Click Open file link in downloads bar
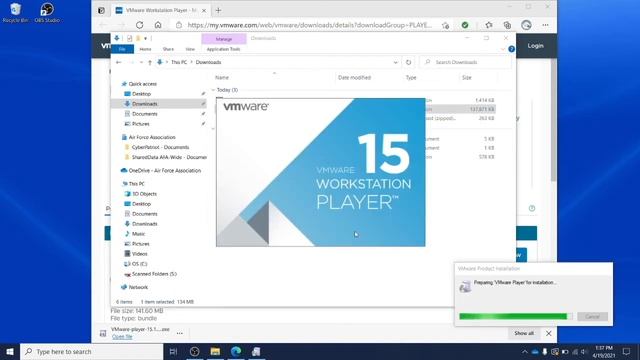The height and width of the screenshot is (360, 640). pos(122,337)
